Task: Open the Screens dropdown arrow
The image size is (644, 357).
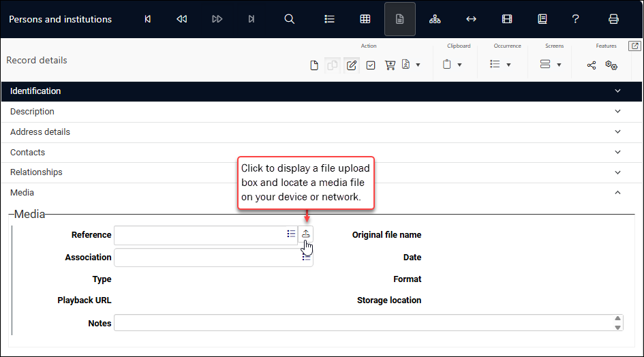Action: [x=559, y=65]
